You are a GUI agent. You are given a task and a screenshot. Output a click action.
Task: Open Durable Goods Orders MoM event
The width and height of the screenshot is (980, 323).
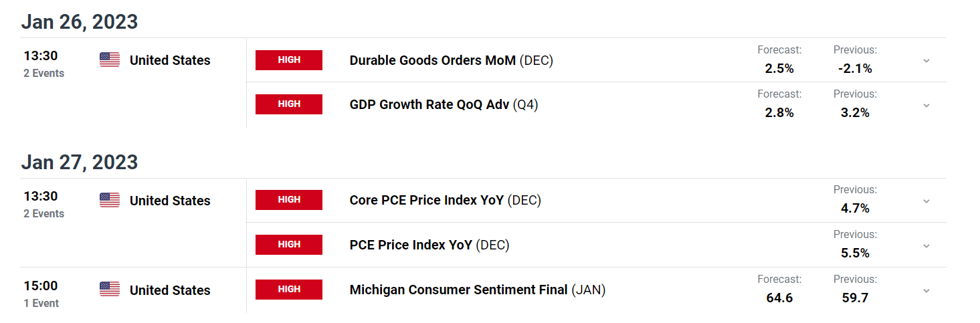point(452,60)
